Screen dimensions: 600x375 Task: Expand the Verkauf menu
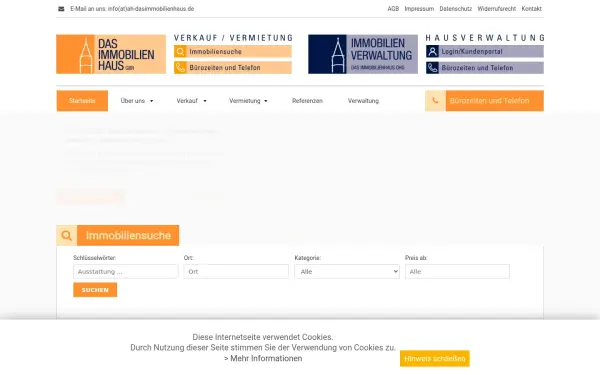[191, 101]
